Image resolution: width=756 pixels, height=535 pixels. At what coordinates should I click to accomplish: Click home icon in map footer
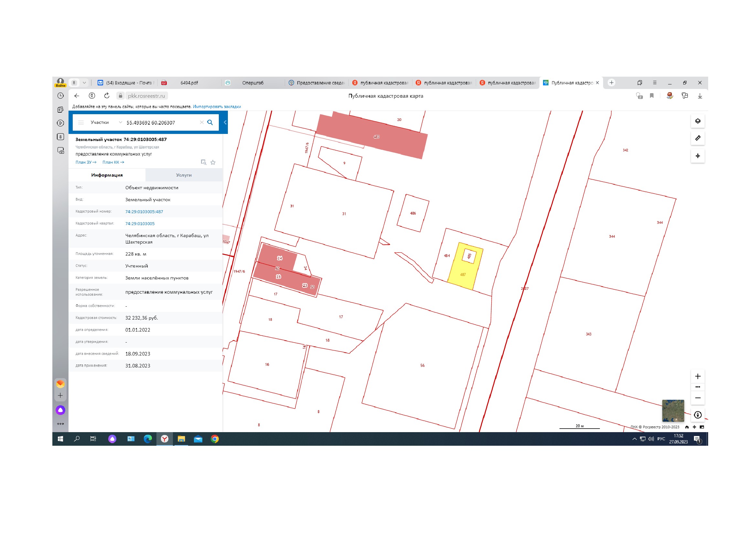[687, 427]
